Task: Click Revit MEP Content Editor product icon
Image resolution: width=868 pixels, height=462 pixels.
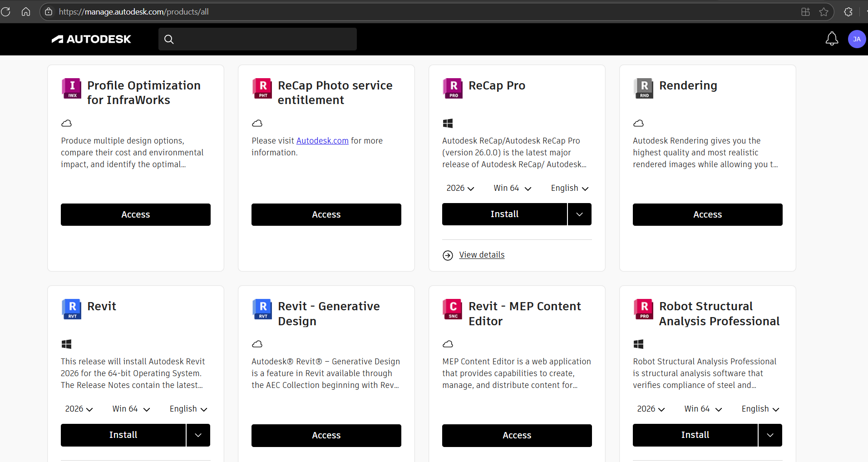Action: pos(453,309)
